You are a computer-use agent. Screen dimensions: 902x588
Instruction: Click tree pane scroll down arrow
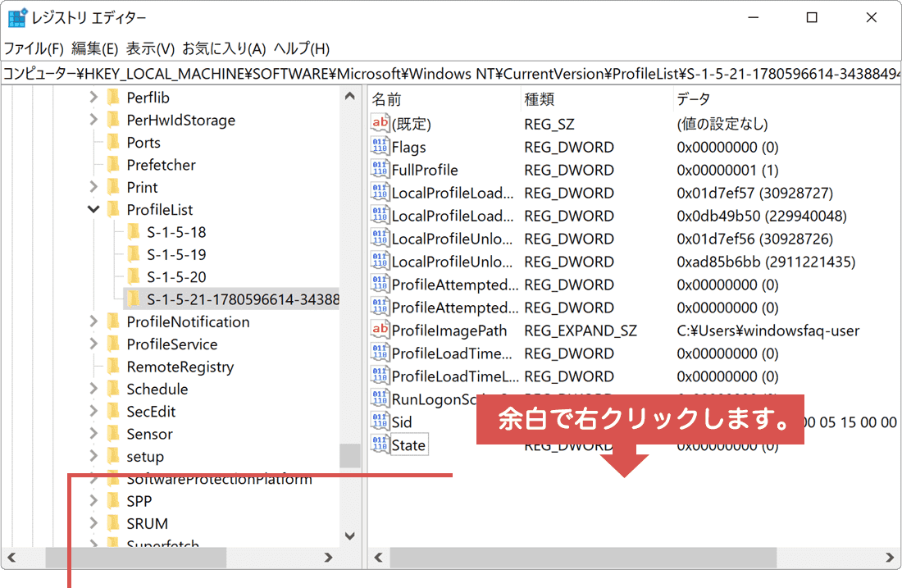(350, 536)
